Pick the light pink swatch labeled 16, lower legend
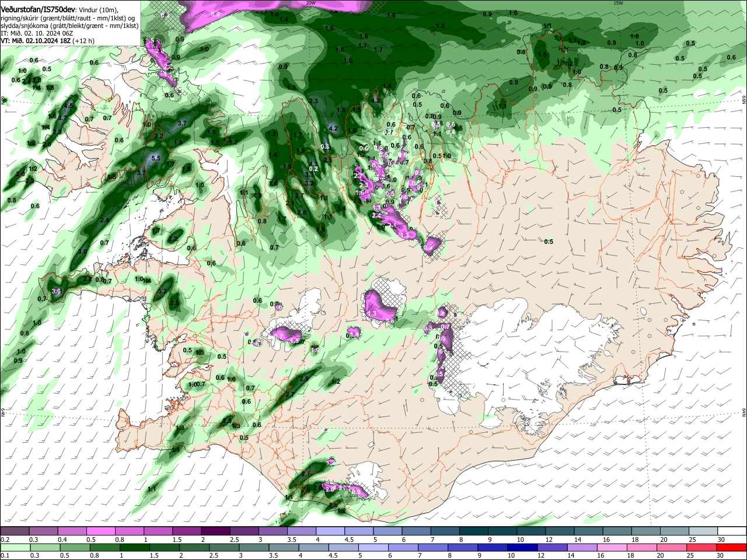Viewport: 747px width, 560px height. (611, 547)
